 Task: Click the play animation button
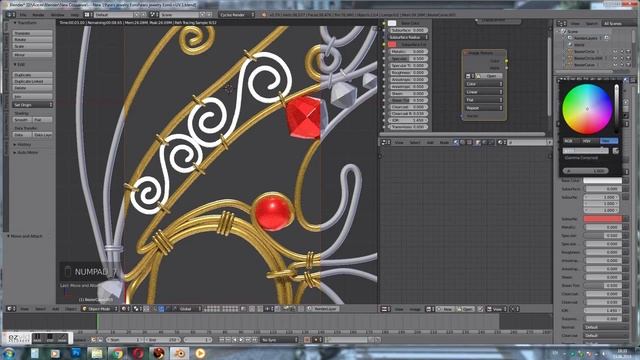241,340
